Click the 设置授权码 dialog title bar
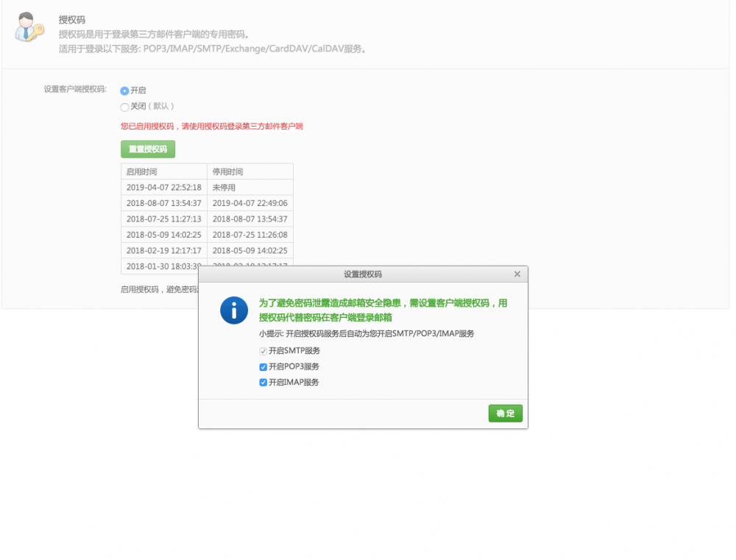Image resolution: width=736 pixels, height=560 pixels. [x=363, y=274]
